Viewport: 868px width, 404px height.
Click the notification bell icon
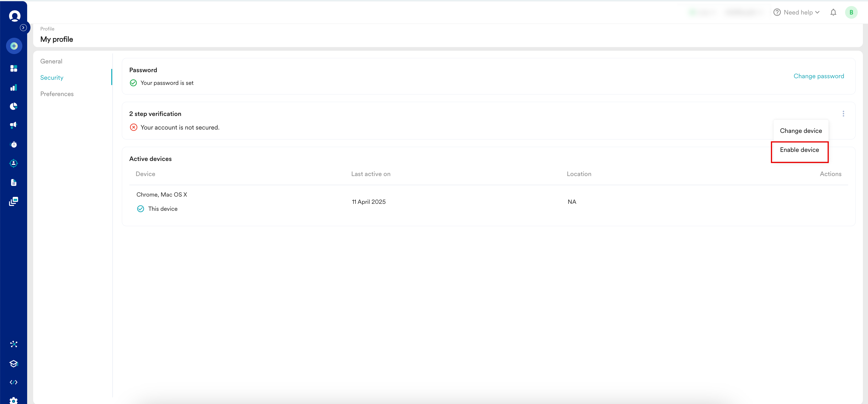[833, 12]
